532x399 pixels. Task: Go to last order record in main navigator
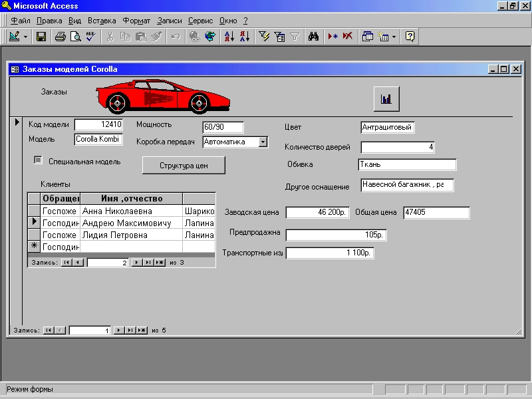tap(130, 330)
